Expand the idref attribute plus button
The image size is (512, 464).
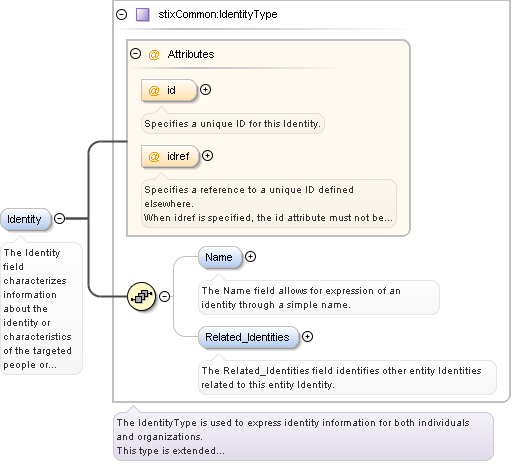point(207,156)
